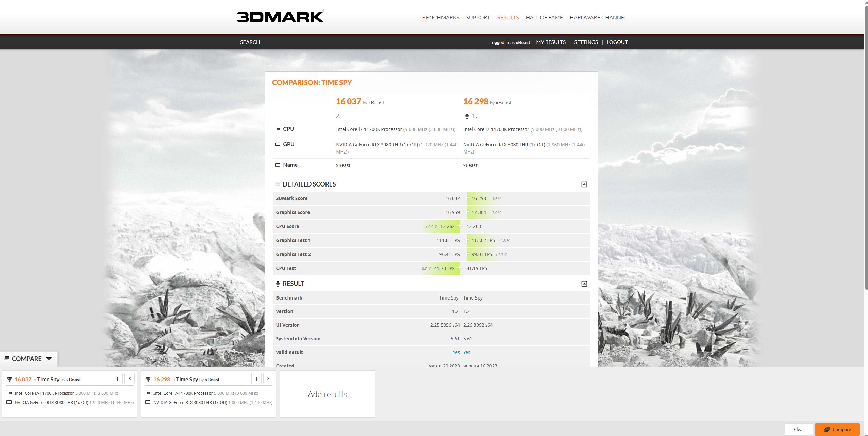Screen dimensions: 868x436
Task: Click the 3DMark logo
Action: coord(280,17)
